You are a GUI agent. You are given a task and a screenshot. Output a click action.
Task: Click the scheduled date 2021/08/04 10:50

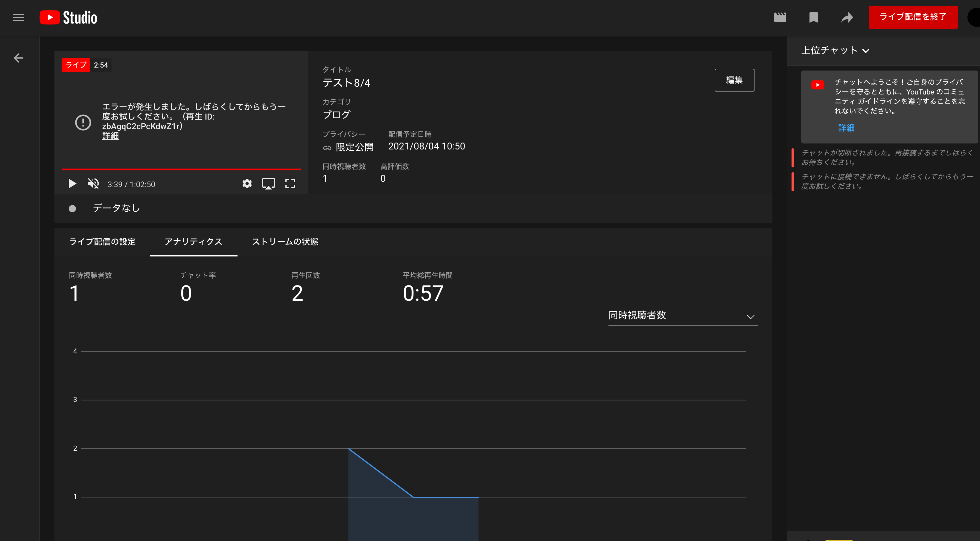tap(427, 146)
